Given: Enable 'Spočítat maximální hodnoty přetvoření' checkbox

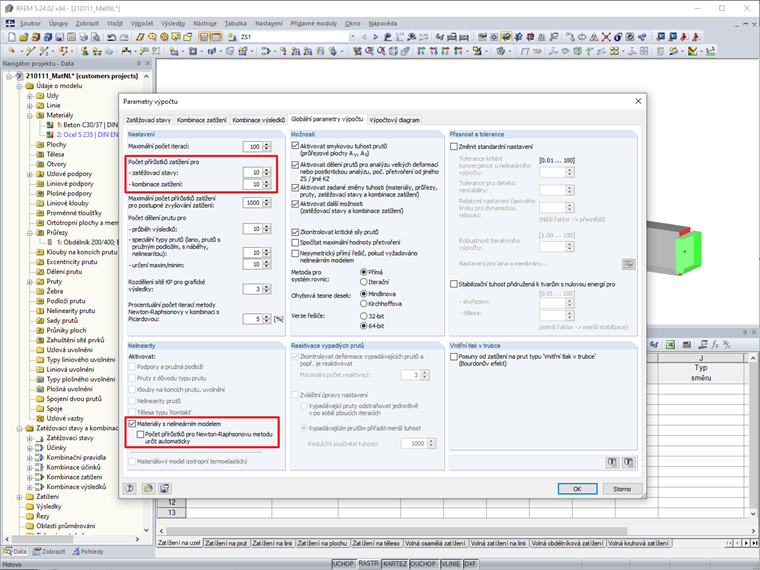Looking at the screenshot, I should point(295,242).
